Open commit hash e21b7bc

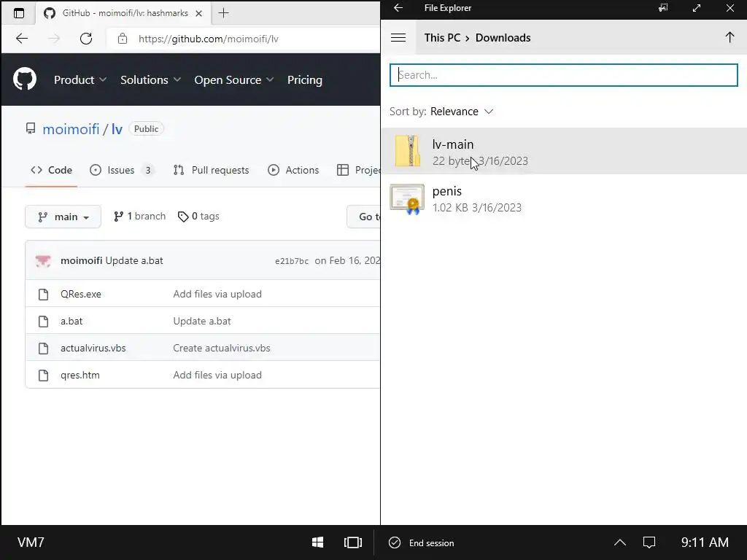click(292, 261)
